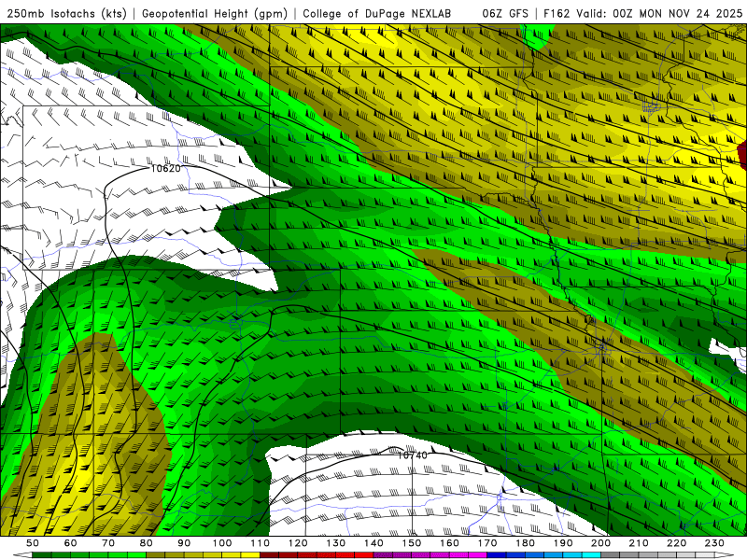
Task: Click the 200 value on the color scale
Action: click(x=600, y=543)
